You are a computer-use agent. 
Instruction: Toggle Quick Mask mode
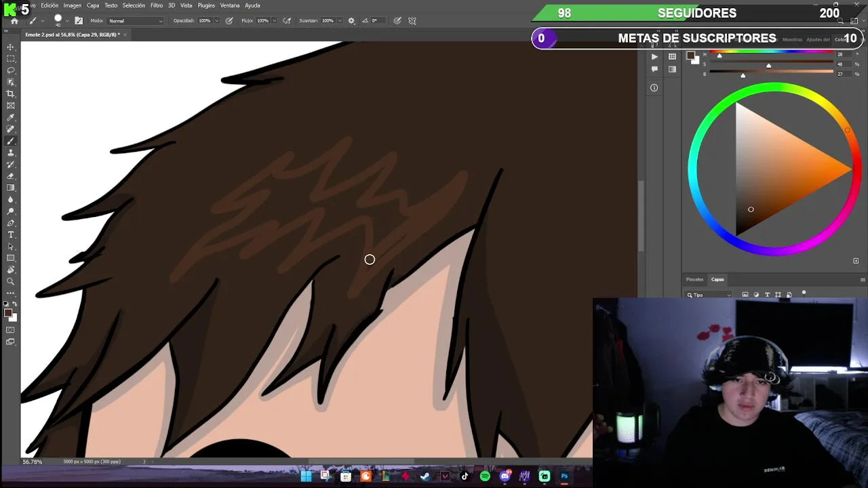tap(11, 330)
